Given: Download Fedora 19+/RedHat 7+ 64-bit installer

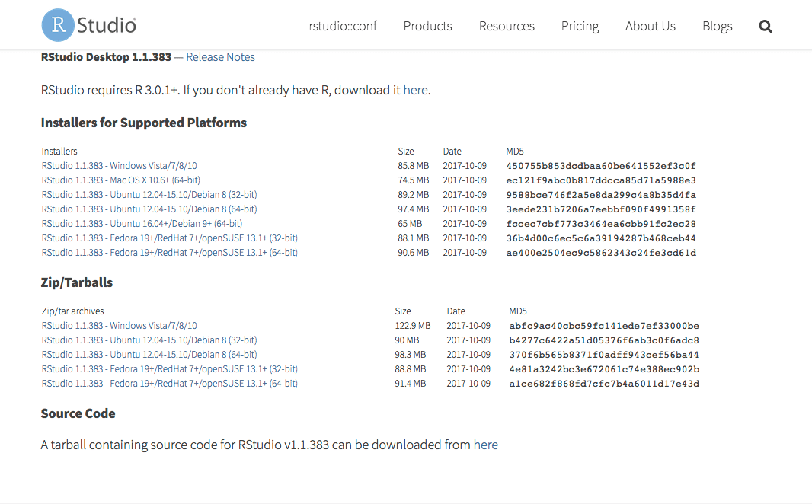Looking at the screenshot, I should (169, 253).
